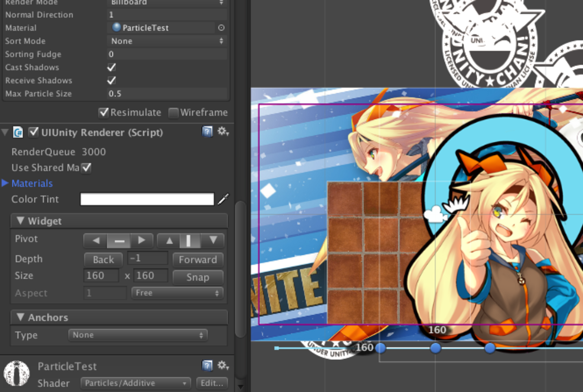
Task: Click the Normal Direction value field
Action: click(167, 15)
